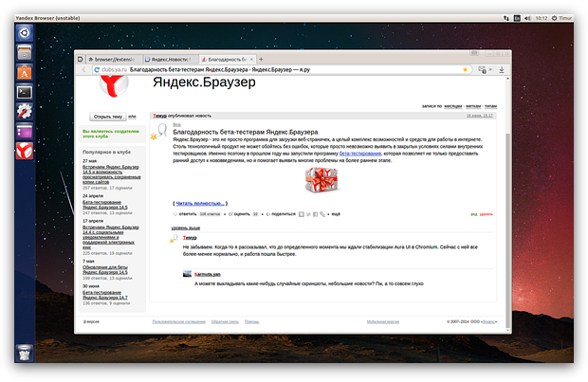Viewport: 588px width, 382px height.
Task: Open Тимур profile in the comment
Action: tap(190, 238)
